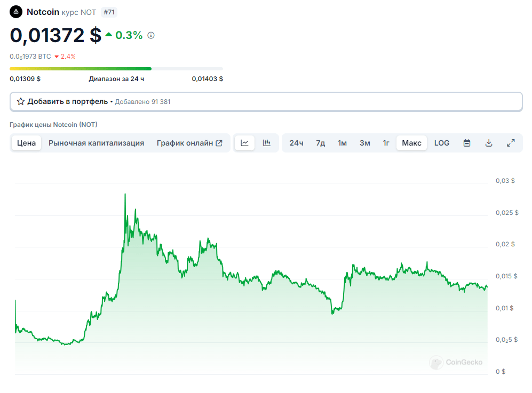This screenshot has width=532, height=393.
Task: Click the 0,025 $ axis label
Action: pos(507,213)
